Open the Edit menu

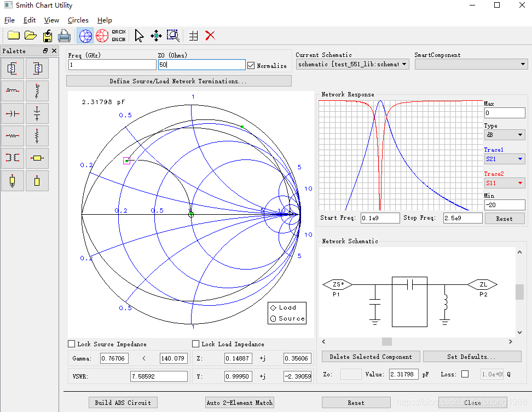point(30,20)
